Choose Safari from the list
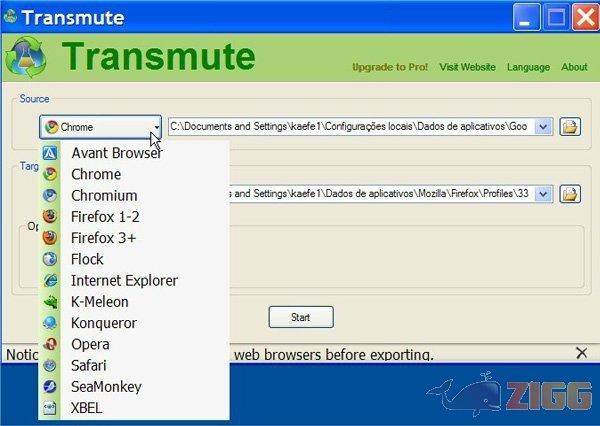Screen dimensions: 600x426 (x=134, y=366)
